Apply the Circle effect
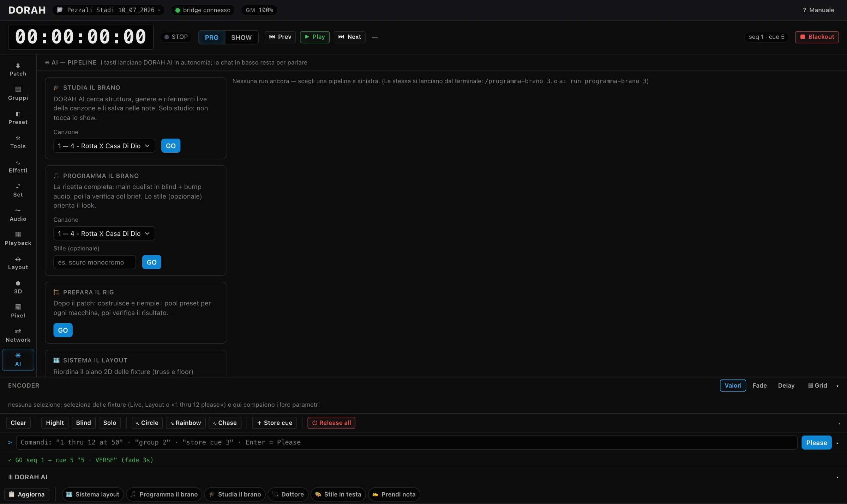Image resolution: width=847 pixels, height=504 pixels. tap(147, 423)
